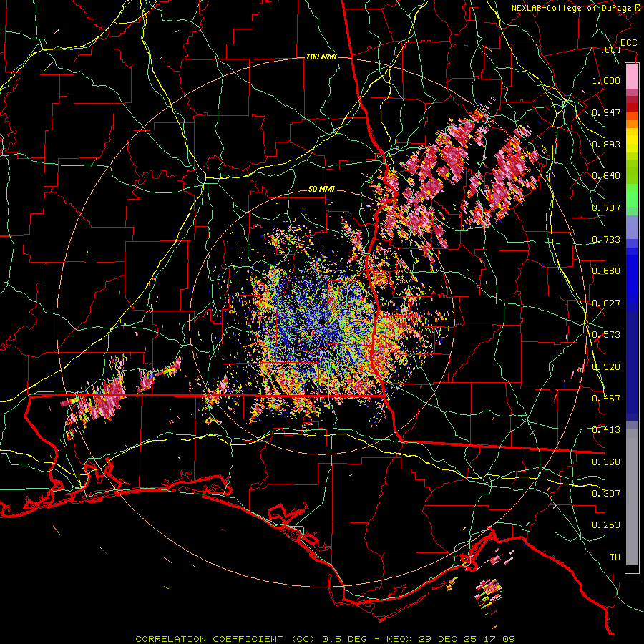Image resolution: width=644 pixels, height=644 pixels.
Task: Click the 0.573 color scale value
Action: (606, 335)
